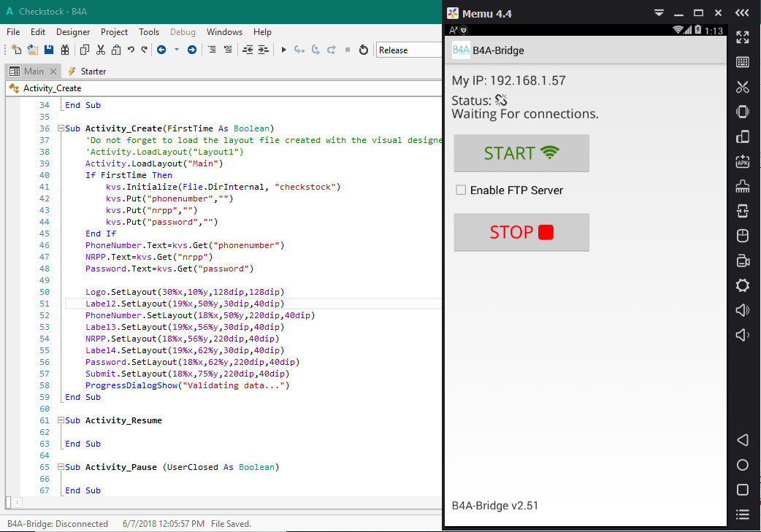Click the Memu shake device icon
Viewport: 761px width, 532px height.
tap(743, 112)
